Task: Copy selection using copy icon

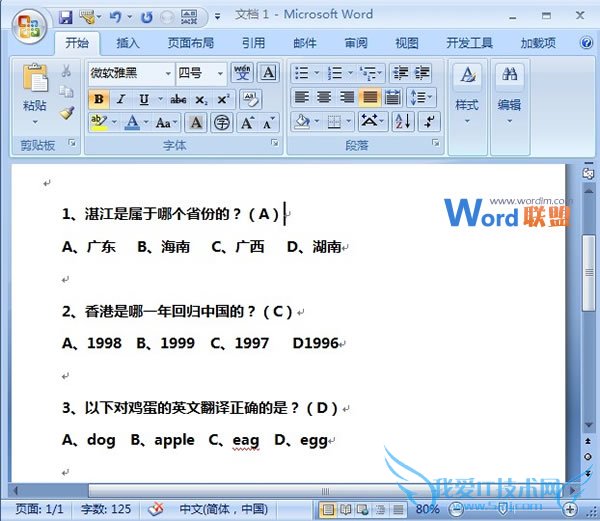Action: pyautogui.click(x=66, y=91)
